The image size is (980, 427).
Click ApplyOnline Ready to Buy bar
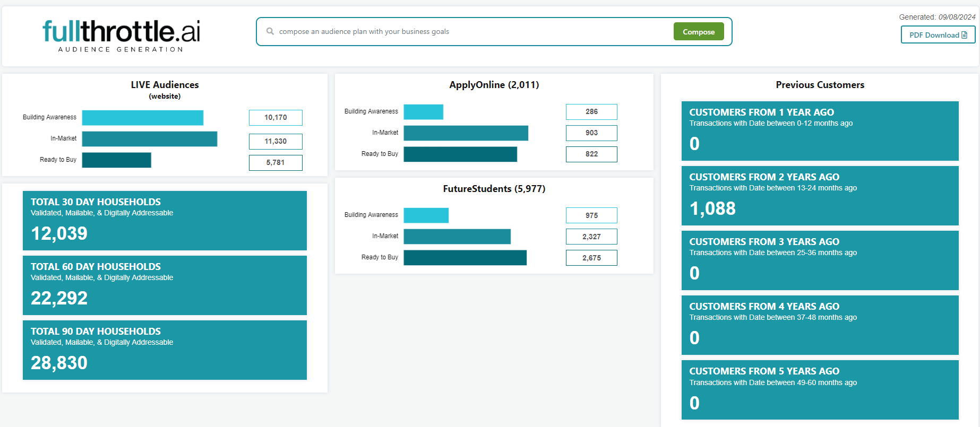tap(460, 154)
